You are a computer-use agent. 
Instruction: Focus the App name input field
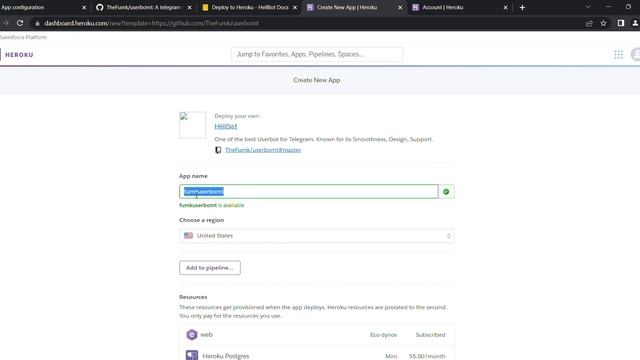point(309,191)
